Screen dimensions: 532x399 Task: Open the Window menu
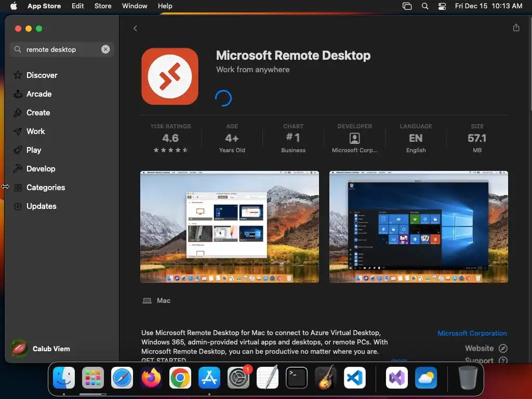[135, 6]
